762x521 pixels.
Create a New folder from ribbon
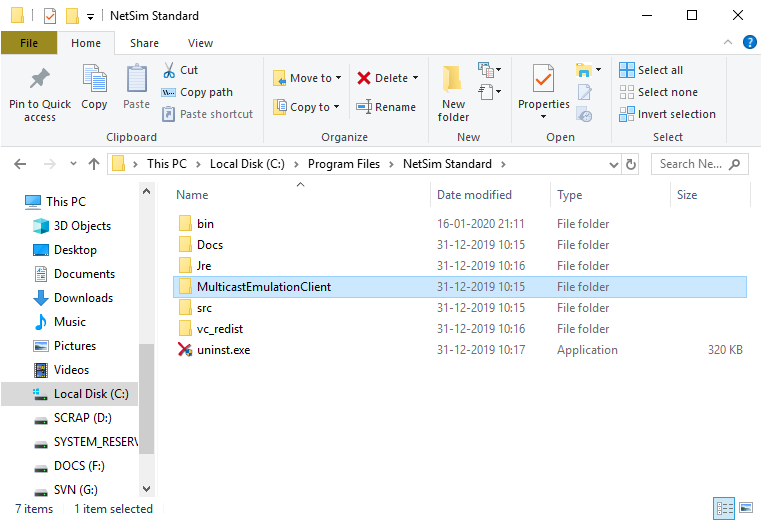pos(453,94)
